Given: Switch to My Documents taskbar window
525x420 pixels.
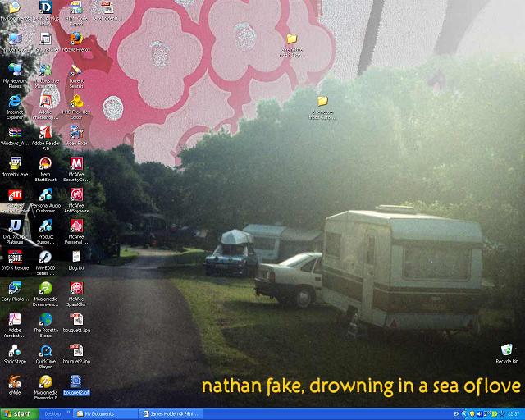Looking at the screenshot, I should click(105, 414).
